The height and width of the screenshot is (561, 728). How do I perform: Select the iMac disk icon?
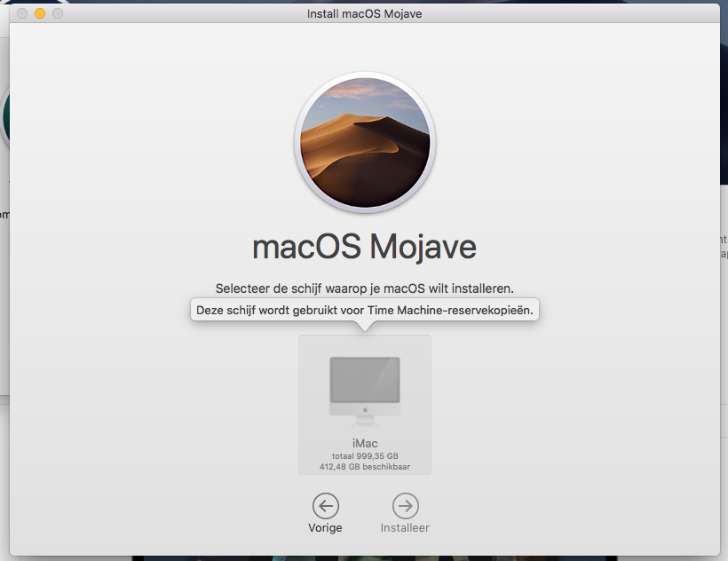coord(365,391)
